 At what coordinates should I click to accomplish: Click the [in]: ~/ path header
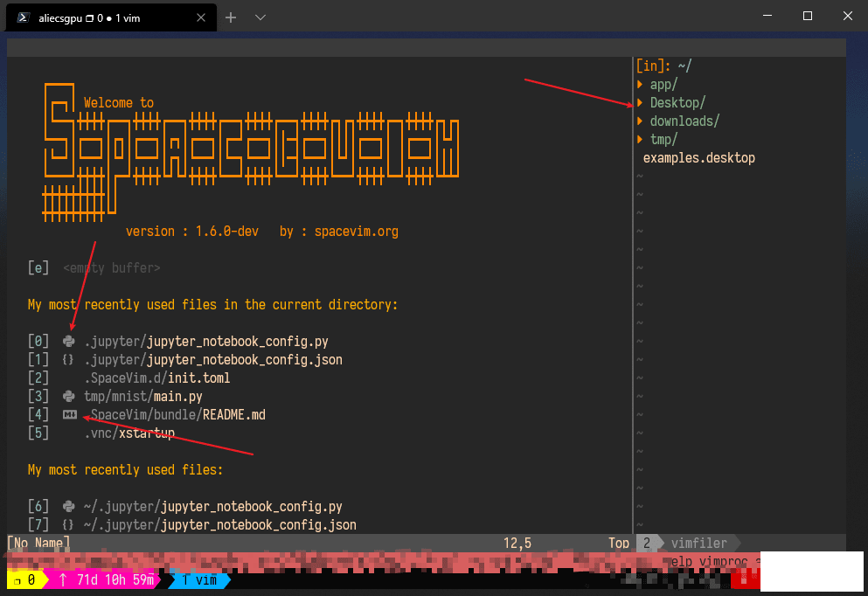pyautogui.click(x=663, y=66)
